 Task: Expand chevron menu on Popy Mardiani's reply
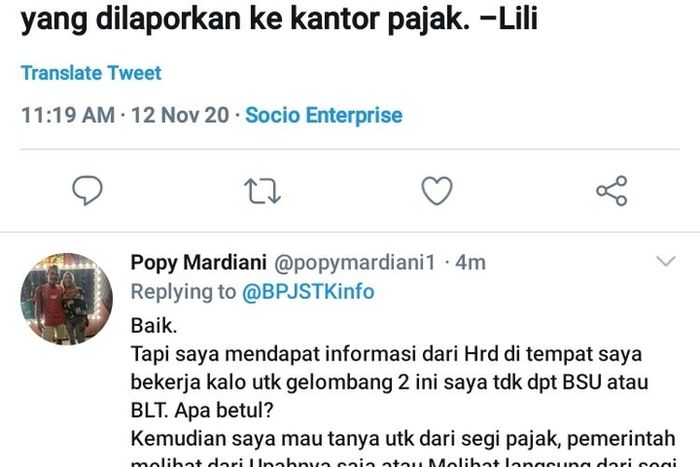(x=666, y=261)
